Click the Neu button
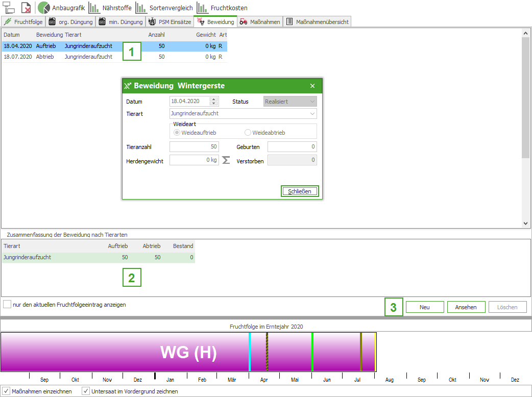532x397 pixels. click(x=424, y=307)
